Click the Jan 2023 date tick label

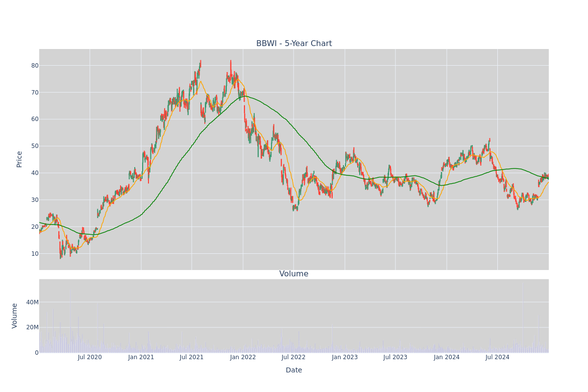point(345,357)
